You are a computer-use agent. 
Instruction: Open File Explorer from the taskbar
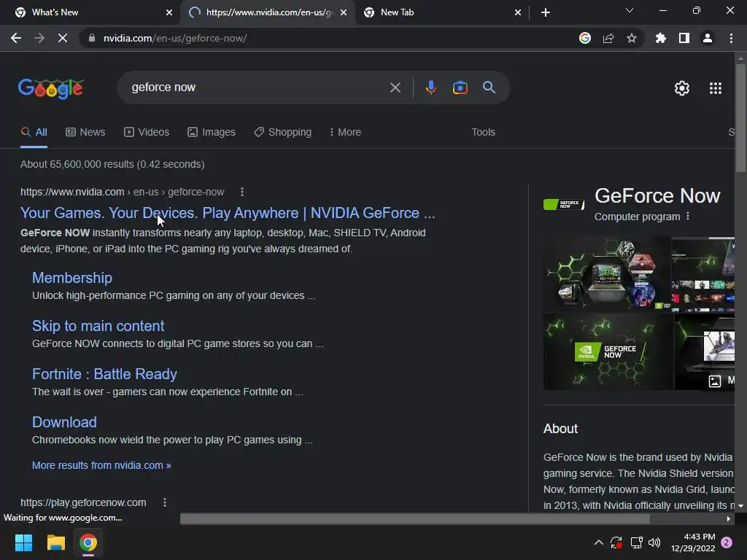coord(55,542)
